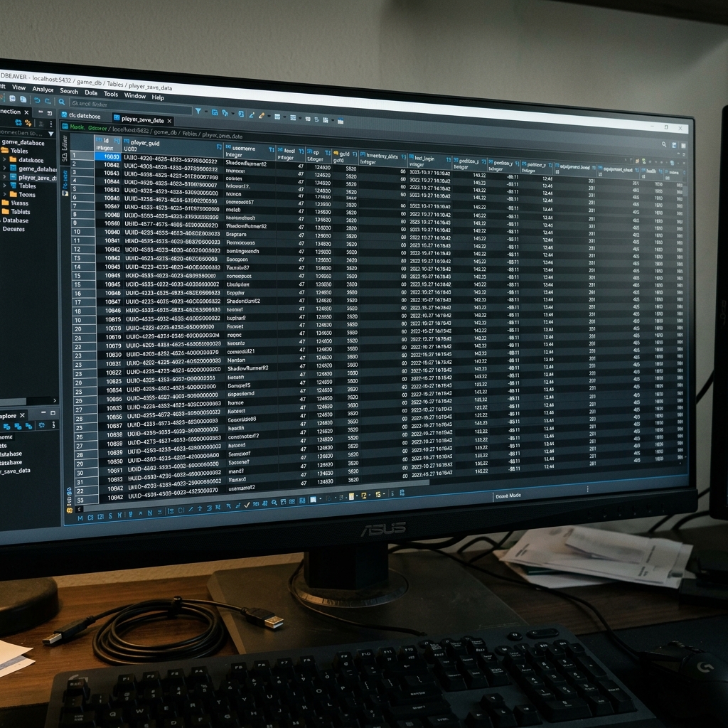Click the zoom magnifier in bottom grid toolbar
Screen dimensions: 728x728
274,503
